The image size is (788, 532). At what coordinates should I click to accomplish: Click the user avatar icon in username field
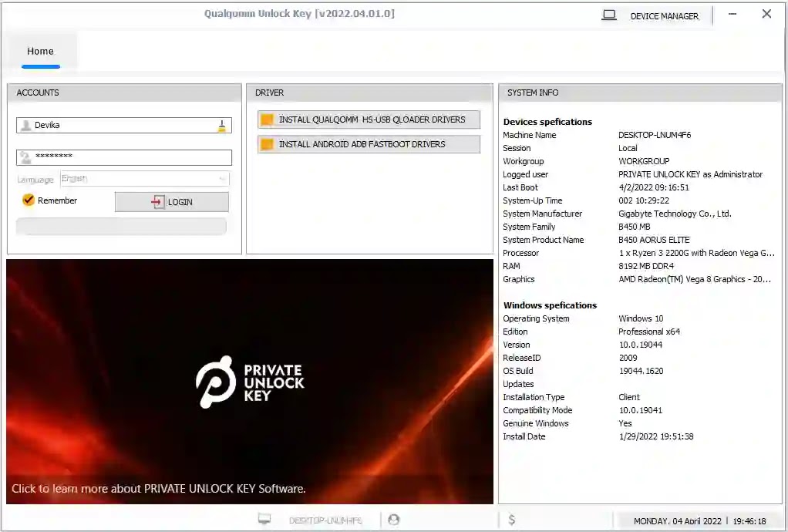click(25, 125)
